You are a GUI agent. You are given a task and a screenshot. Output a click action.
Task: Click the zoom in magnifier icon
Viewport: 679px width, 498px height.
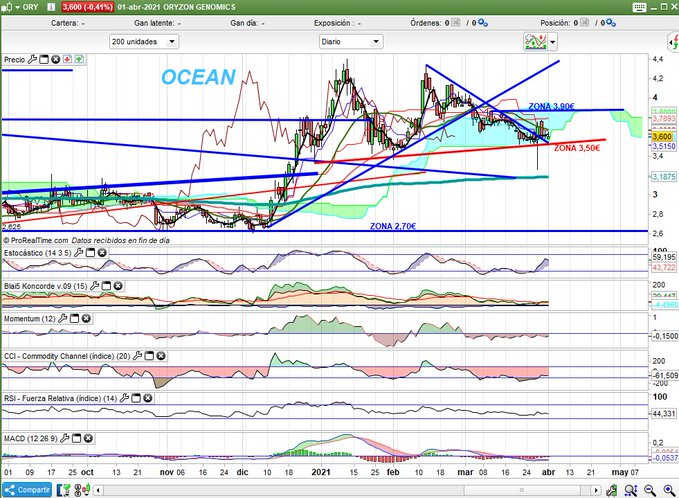pyautogui.click(x=669, y=490)
